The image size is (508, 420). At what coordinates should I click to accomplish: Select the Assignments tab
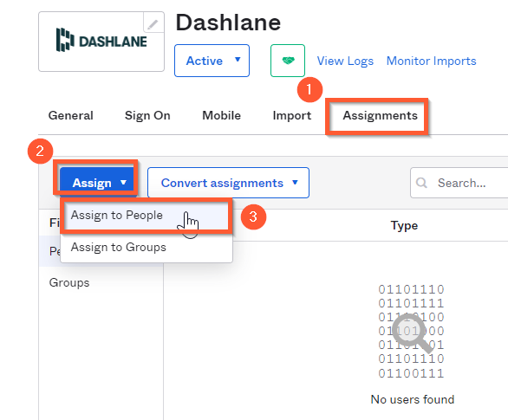coord(380,115)
